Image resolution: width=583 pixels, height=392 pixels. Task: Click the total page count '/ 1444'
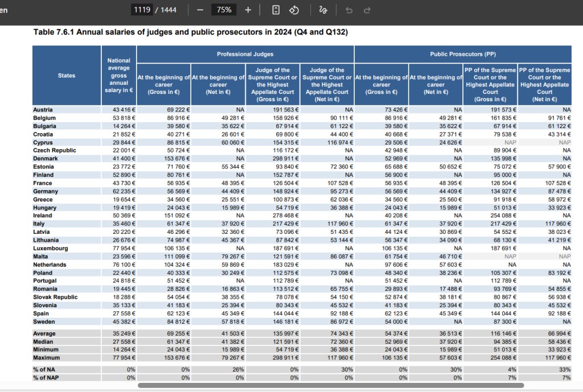click(166, 10)
